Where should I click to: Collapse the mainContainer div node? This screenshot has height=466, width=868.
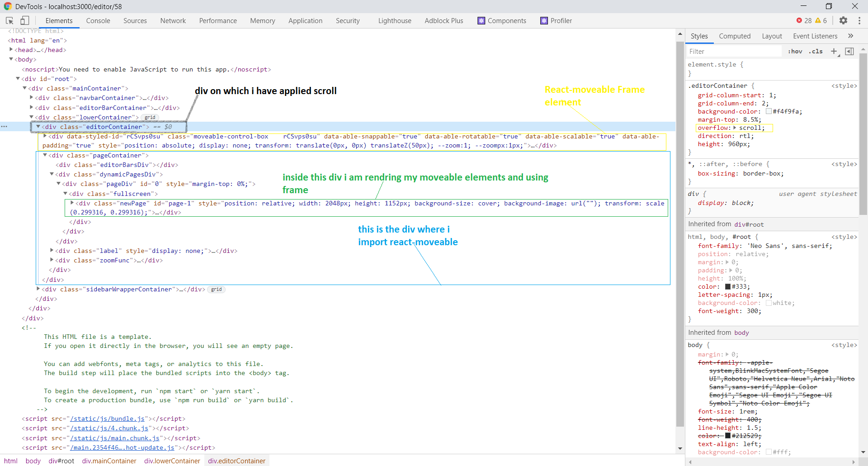coord(24,88)
